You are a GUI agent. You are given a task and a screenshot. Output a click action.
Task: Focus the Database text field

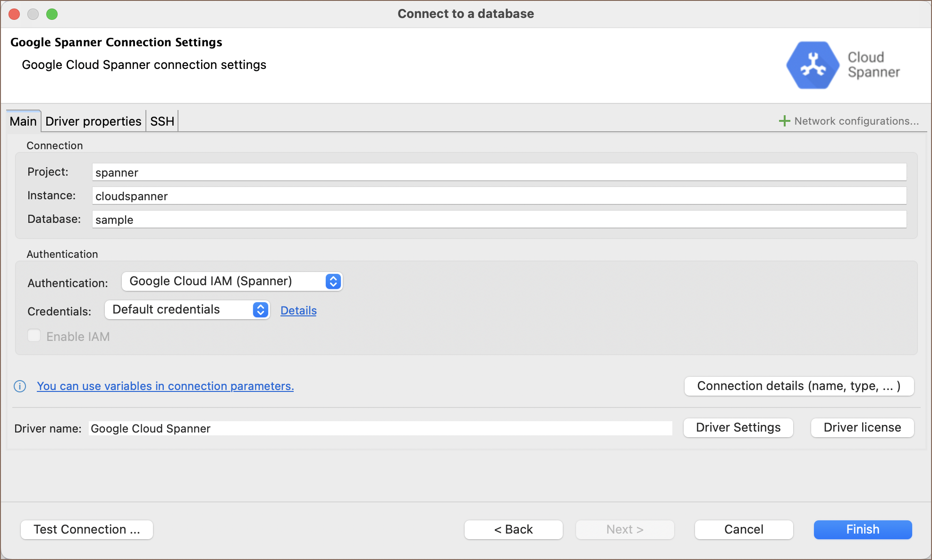499,220
